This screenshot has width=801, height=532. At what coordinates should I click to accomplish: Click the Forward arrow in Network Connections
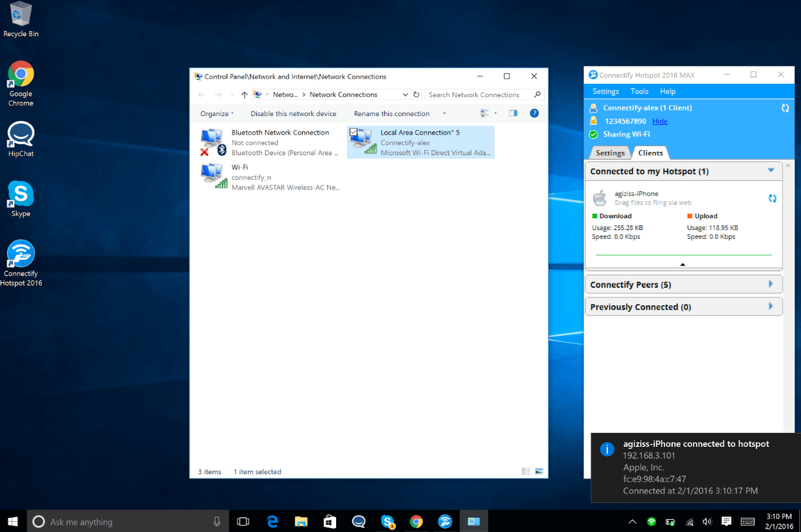tap(218, 95)
